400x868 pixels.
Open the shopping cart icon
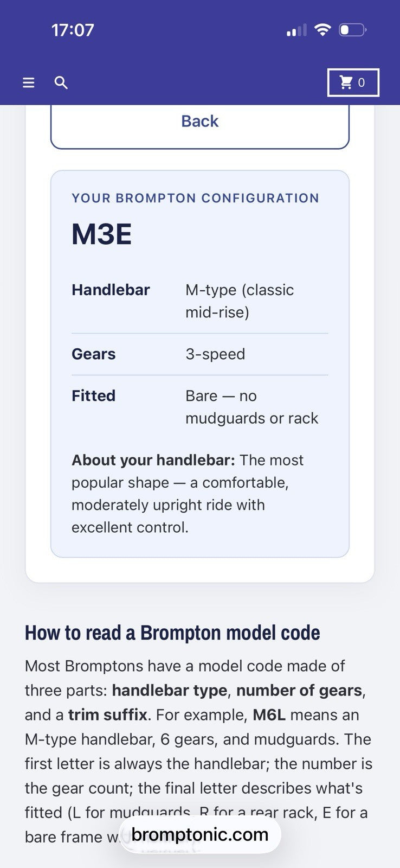coord(346,82)
